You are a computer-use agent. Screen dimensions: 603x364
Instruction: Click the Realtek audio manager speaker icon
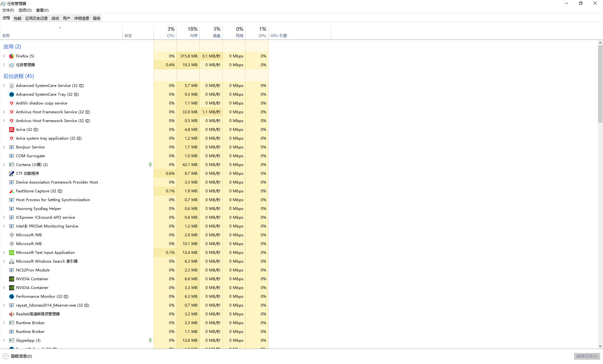12,314
